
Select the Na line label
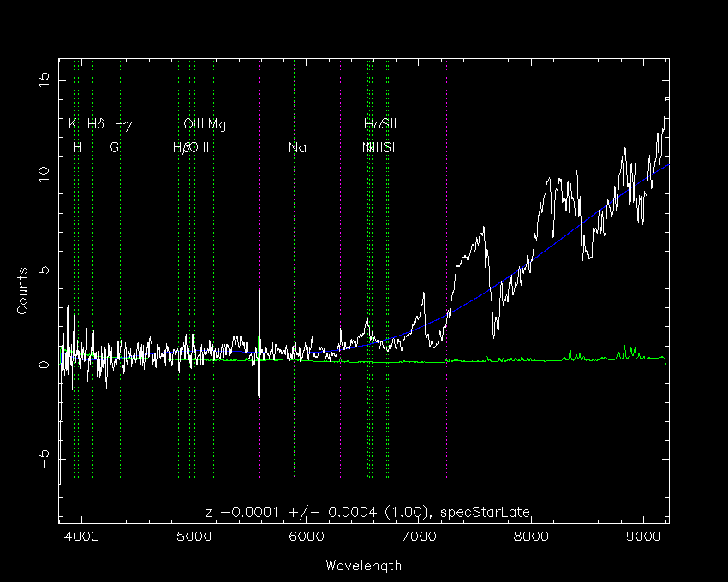[297, 147]
